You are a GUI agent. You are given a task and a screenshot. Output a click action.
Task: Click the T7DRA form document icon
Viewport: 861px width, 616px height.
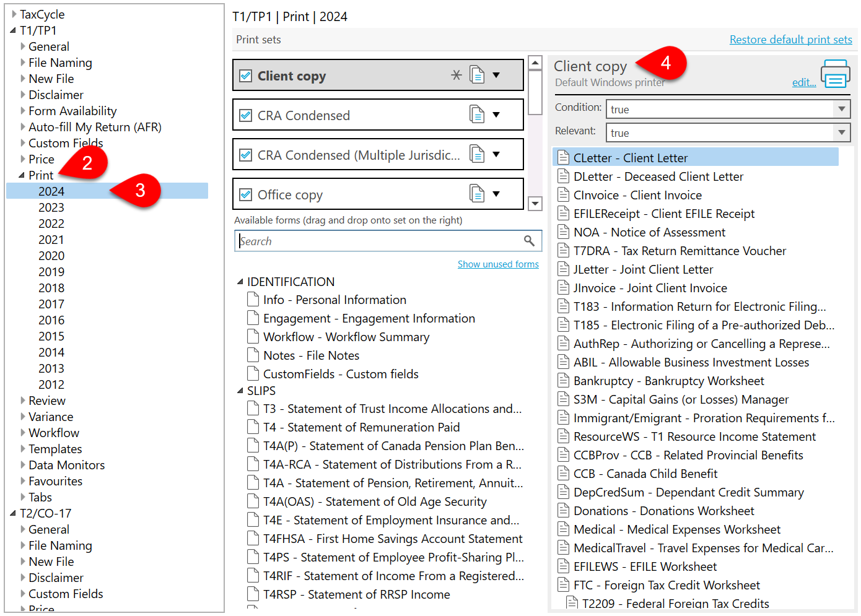[x=563, y=250]
